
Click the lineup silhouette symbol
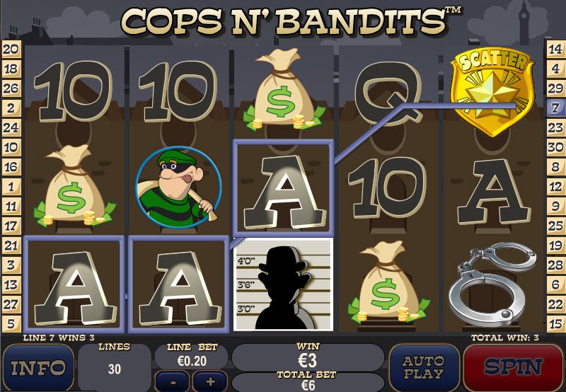point(283,284)
